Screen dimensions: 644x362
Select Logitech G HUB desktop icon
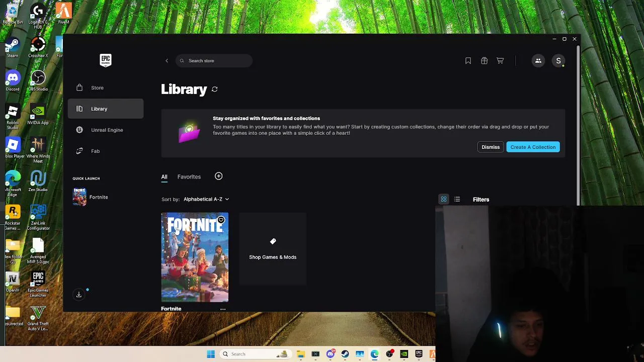38,16
